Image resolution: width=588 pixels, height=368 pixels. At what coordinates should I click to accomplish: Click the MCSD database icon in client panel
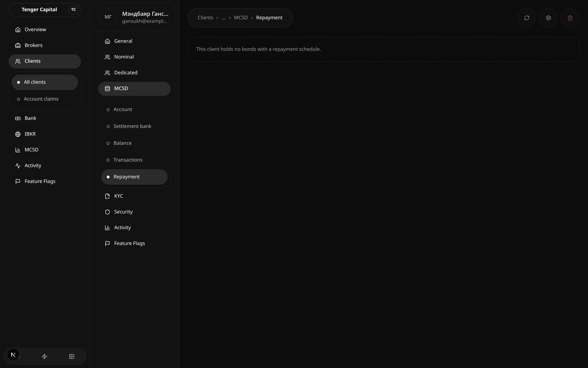coord(107,89)
